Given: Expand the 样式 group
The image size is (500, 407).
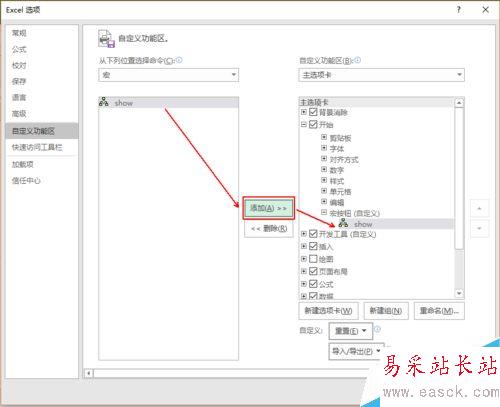Looking at the screenshot, I should pyautogui.click(x=324, y=180).
